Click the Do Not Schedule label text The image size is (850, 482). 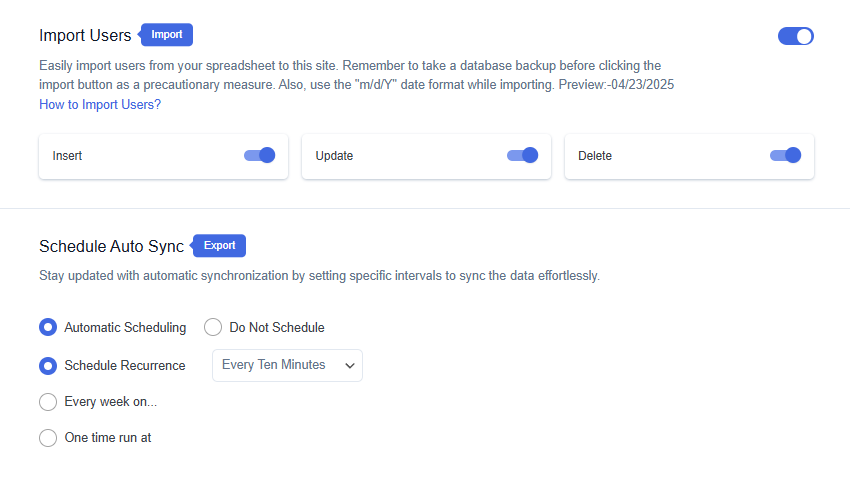pos(277,327)
